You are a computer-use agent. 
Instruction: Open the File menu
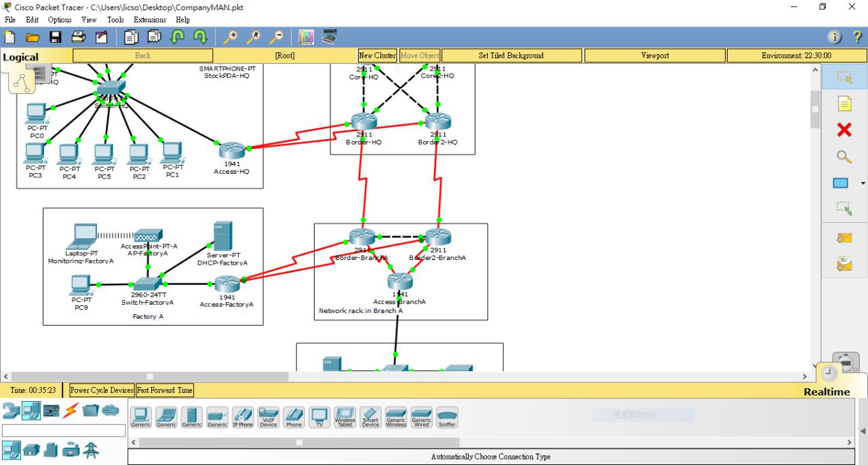tap(10, 20)
